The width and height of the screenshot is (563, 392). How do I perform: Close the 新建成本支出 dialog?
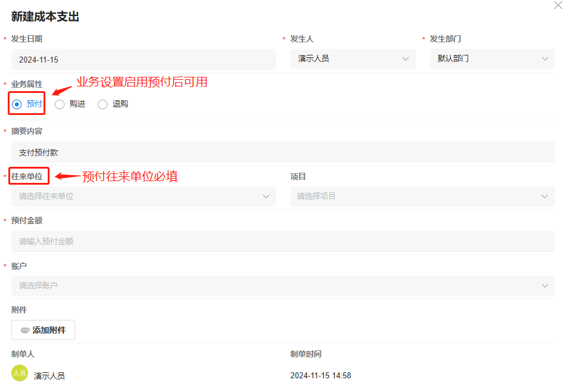558,4
